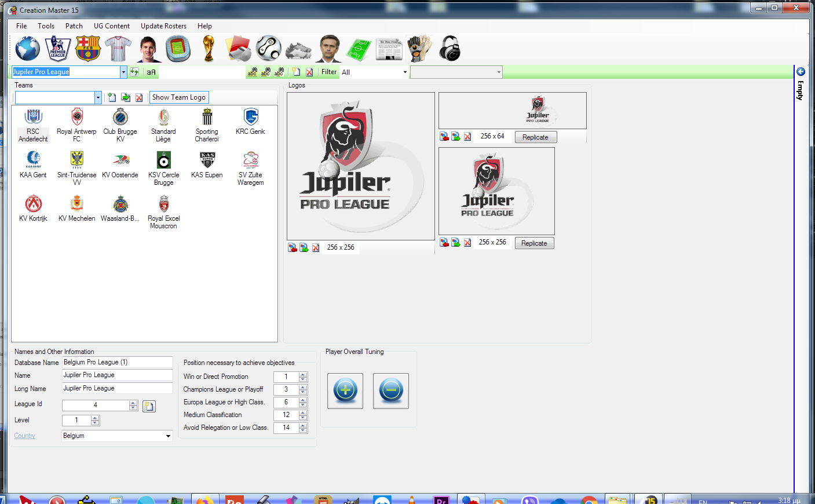This screenshot has height=504, width=815.
Task: Open the Kit editor shirt icon
Action: coord(118,49)
